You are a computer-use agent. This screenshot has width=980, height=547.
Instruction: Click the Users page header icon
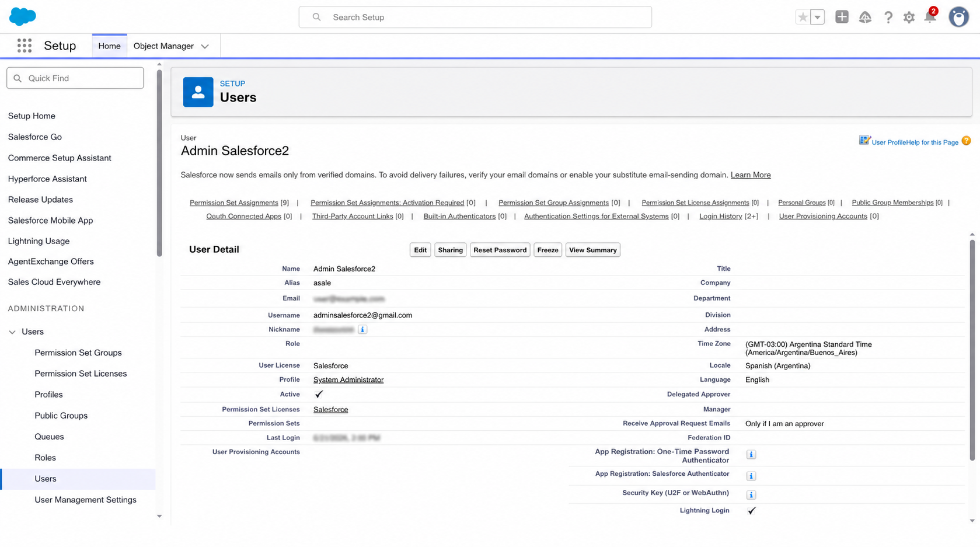click(198, 92)
